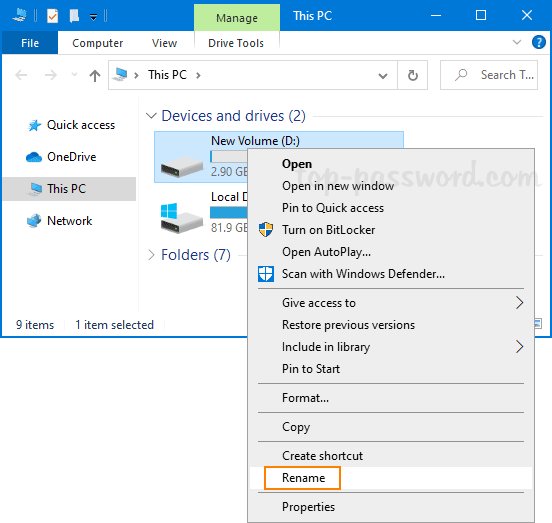Click the search magnifier icon
The width and height of the screenshot is (552, 523).
(x=461, y=75)
